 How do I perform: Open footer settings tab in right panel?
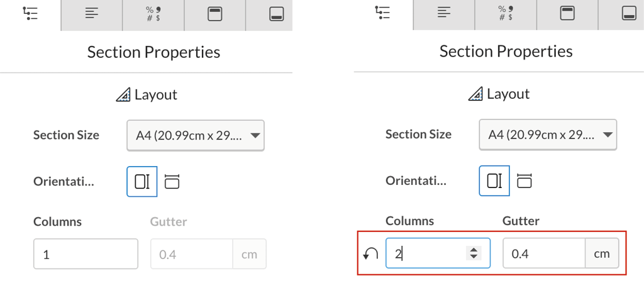[x=621, y=15]
